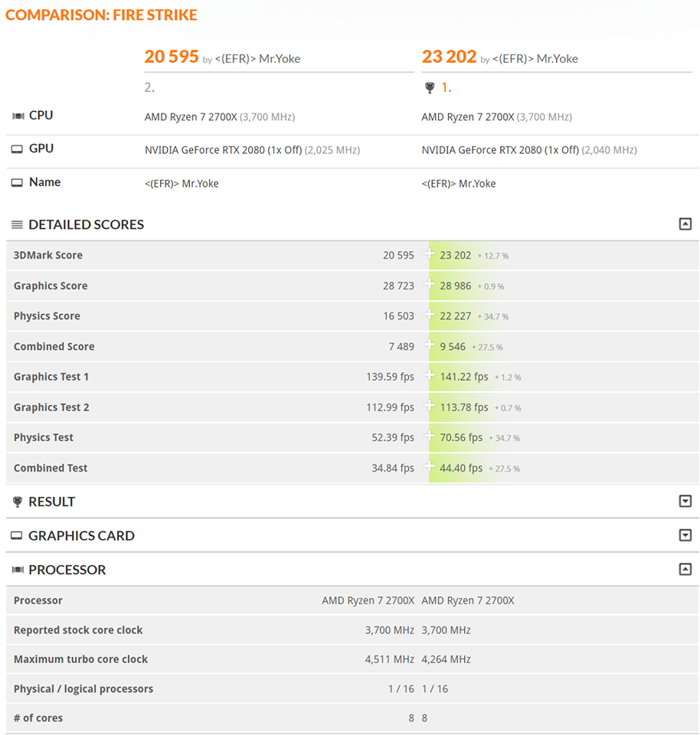Screen dimensions: 700x735
Task: Open the 20 595 score result
Action: click(172, 56)
